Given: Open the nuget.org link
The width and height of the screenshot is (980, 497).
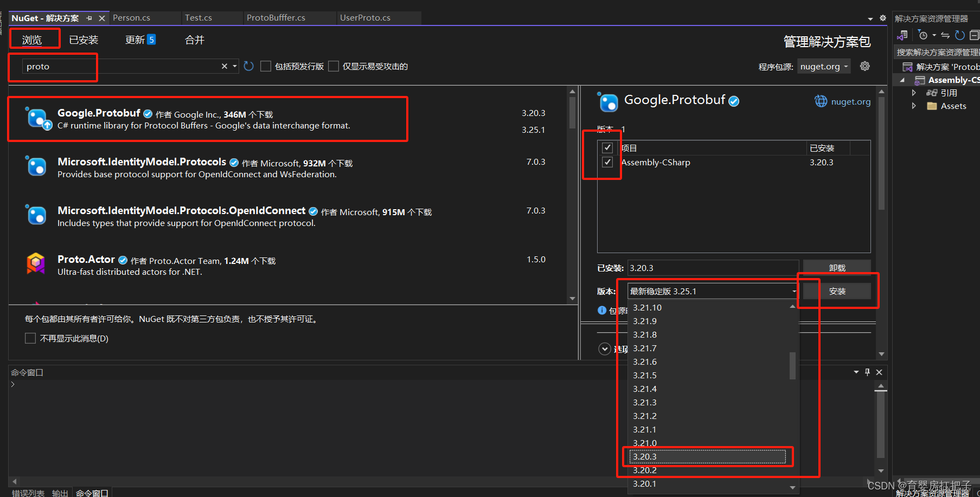Looking at the screenshot, I should coord(851,101).
